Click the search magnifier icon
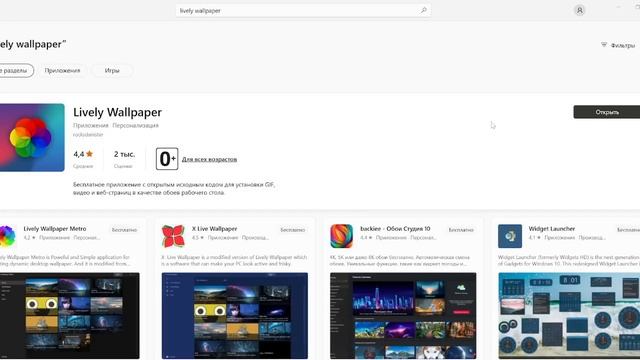The width and height of the screenshot is (640, 360). [423, 10]
